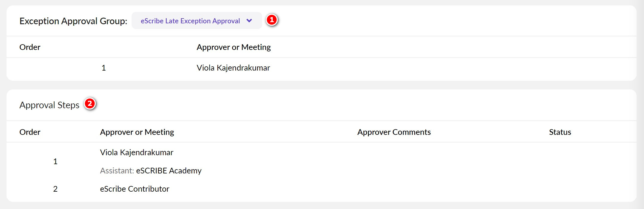Viewport: 644px width, 209px height.
Task: Click the Exception Approval Group label
Action: pyautogui.click(x=73, y=21)
